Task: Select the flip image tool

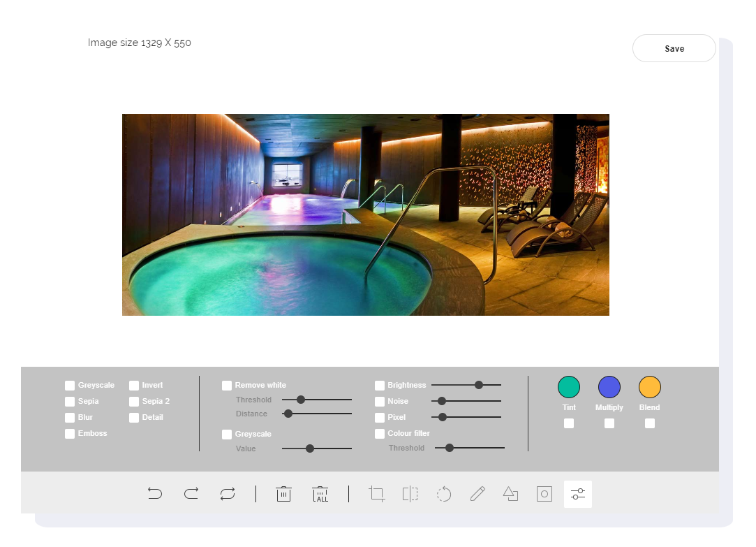Action: [410, 494]
